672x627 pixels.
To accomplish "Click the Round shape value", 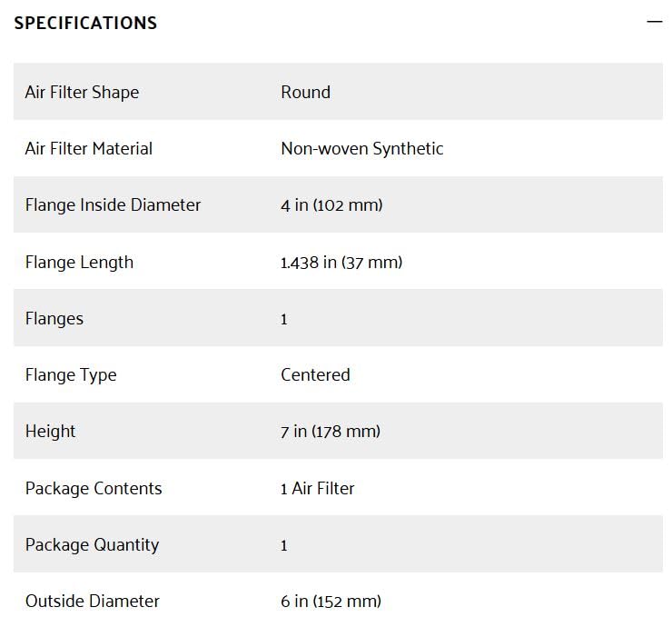I will tap(305, 92).
